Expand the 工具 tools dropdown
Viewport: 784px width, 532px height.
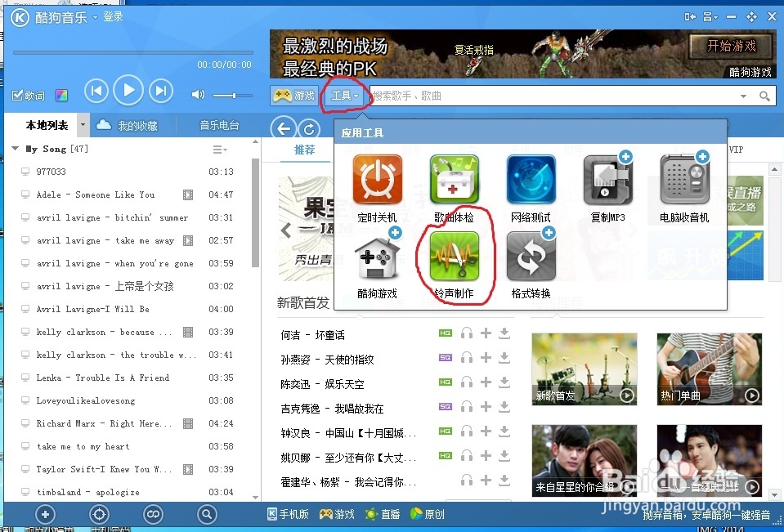click(x=344, y=95)
